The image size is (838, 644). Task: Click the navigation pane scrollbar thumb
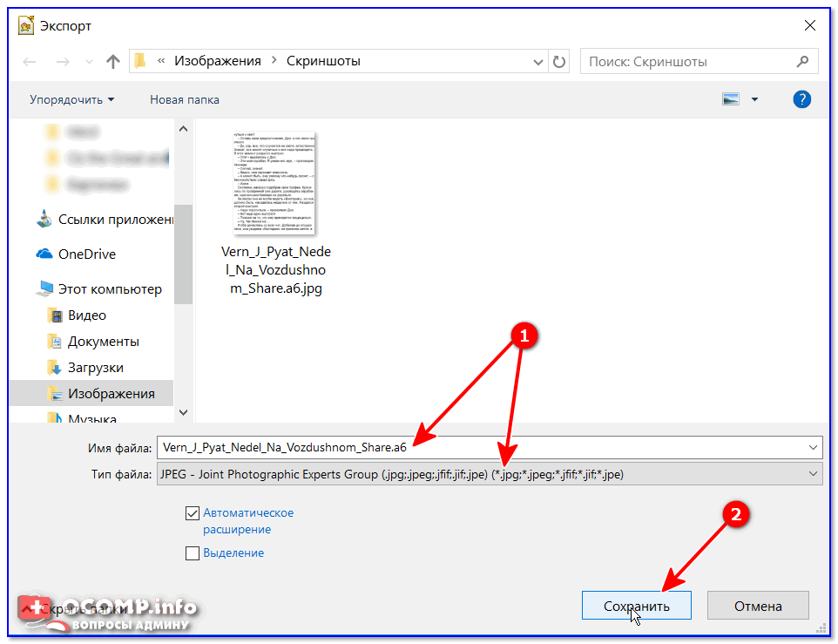click(183, 254)
